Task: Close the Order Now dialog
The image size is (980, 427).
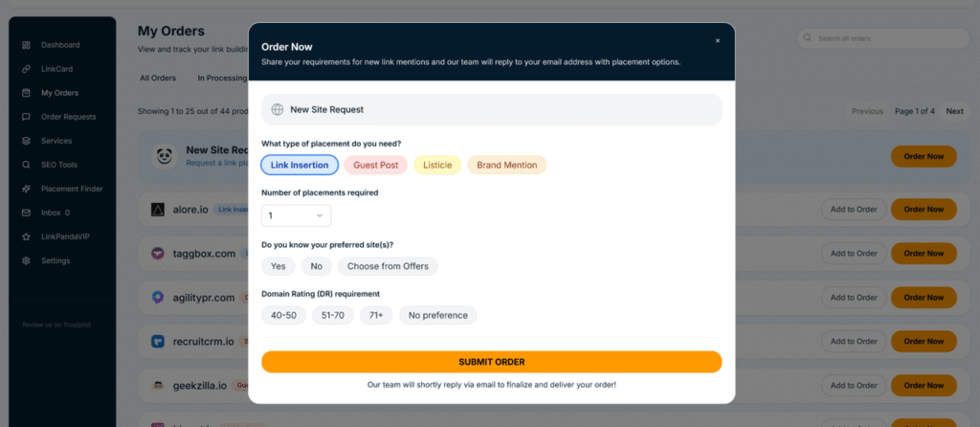Action: [x=718, y=40]
